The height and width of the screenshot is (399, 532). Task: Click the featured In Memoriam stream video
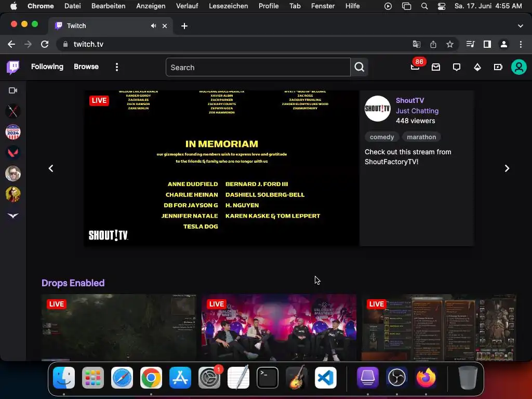tap(221, 168)
